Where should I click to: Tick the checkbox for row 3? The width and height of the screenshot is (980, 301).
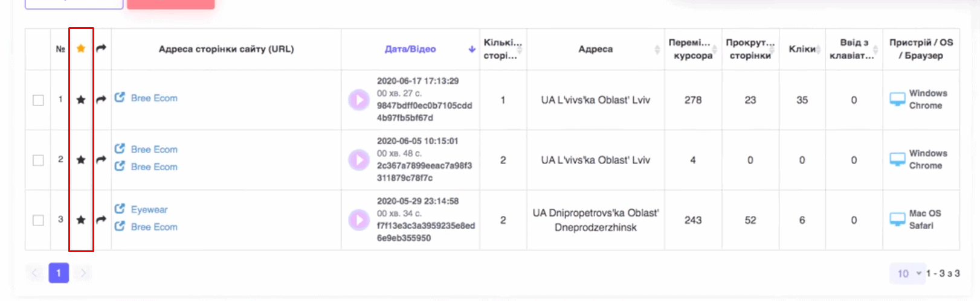(38, 220)
